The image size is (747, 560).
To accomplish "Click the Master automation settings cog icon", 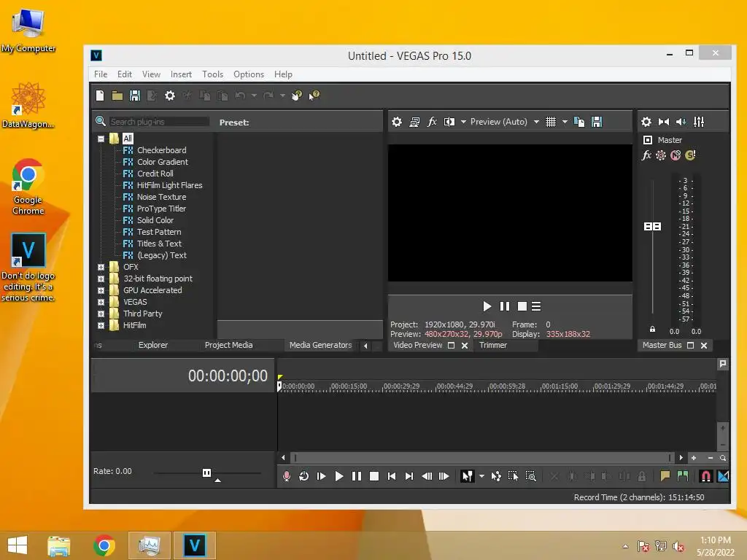I will [661, 155].
